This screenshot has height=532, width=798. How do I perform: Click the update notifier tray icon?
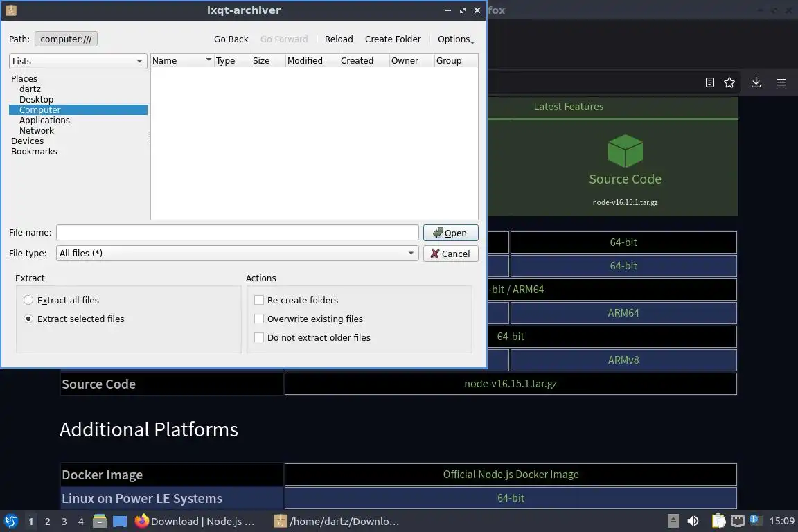coord(755,520)
